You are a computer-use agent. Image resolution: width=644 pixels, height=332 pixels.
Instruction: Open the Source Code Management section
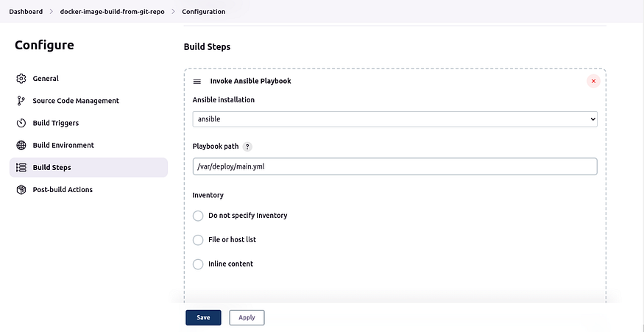76,101
